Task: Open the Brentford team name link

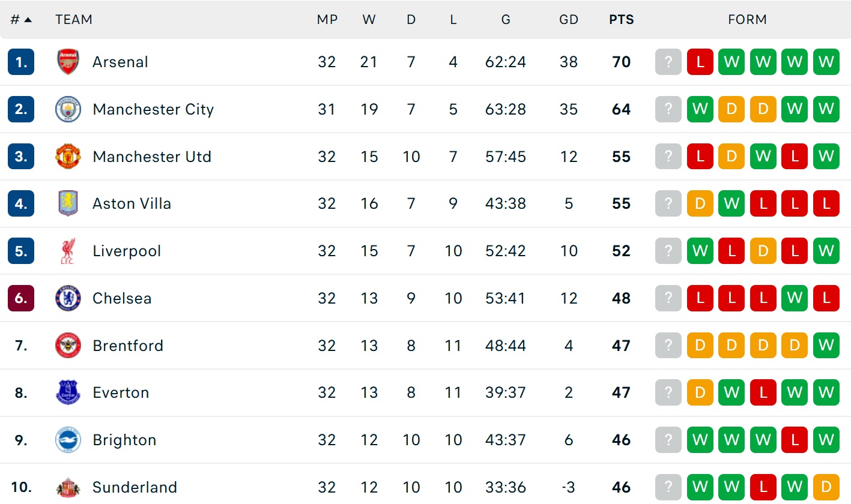Action: pos(128,346)
